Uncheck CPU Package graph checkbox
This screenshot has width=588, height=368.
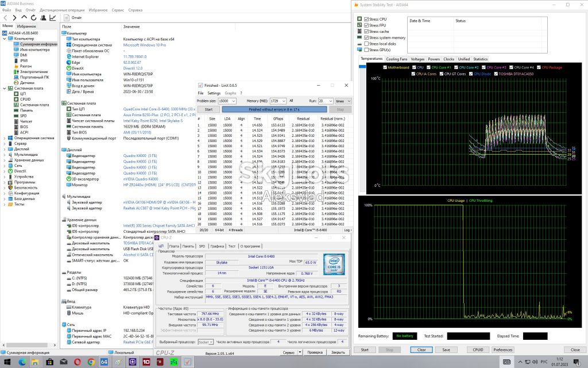click(539, 68)
